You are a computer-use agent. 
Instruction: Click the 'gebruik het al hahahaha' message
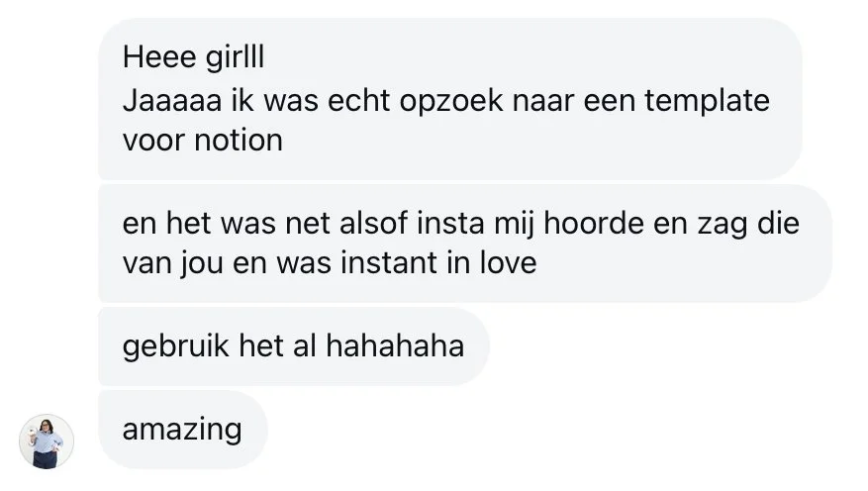tap(293, 346)
